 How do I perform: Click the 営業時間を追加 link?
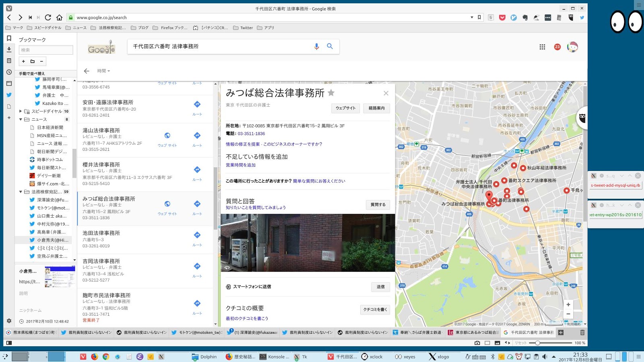coord(241,165)
